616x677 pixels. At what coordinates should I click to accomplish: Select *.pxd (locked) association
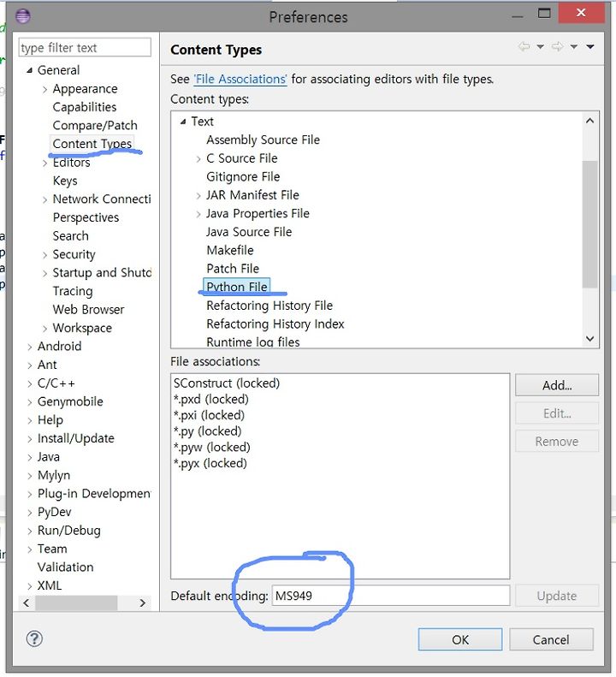[211, 400]
